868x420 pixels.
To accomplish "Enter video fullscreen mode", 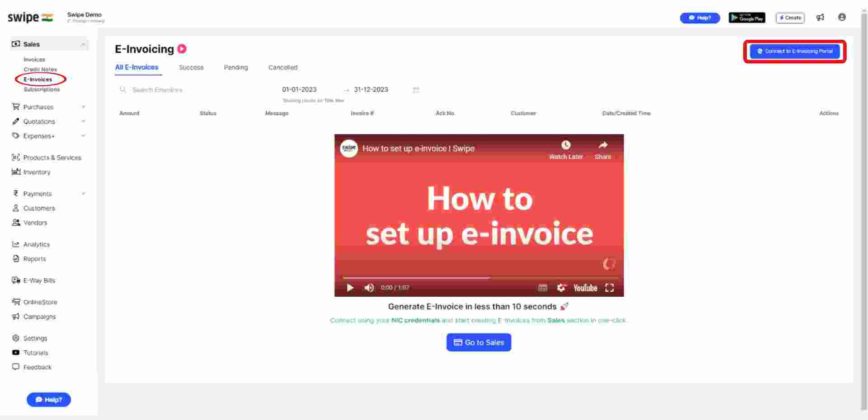I will pos(609,288).
